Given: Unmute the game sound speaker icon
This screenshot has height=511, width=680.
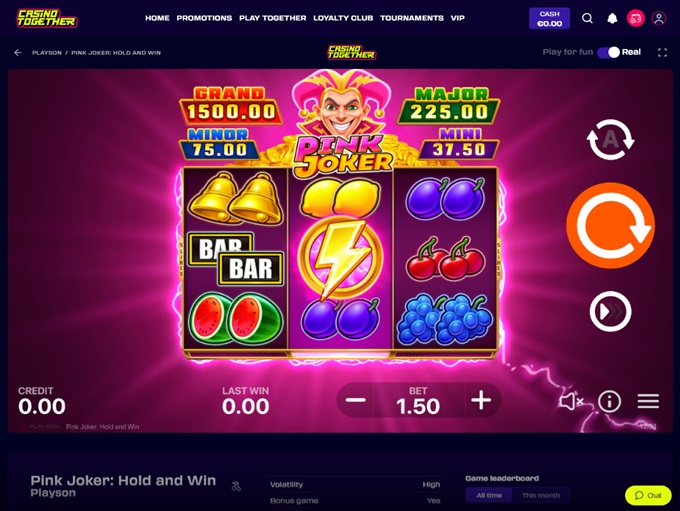Looking at the screenshot, I should coord(571,401).
